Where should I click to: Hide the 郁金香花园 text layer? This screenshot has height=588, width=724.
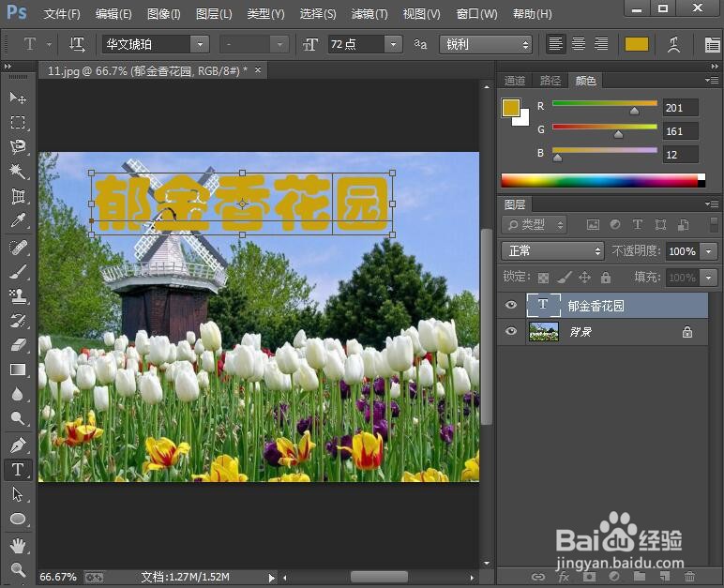tap(511, 305)
